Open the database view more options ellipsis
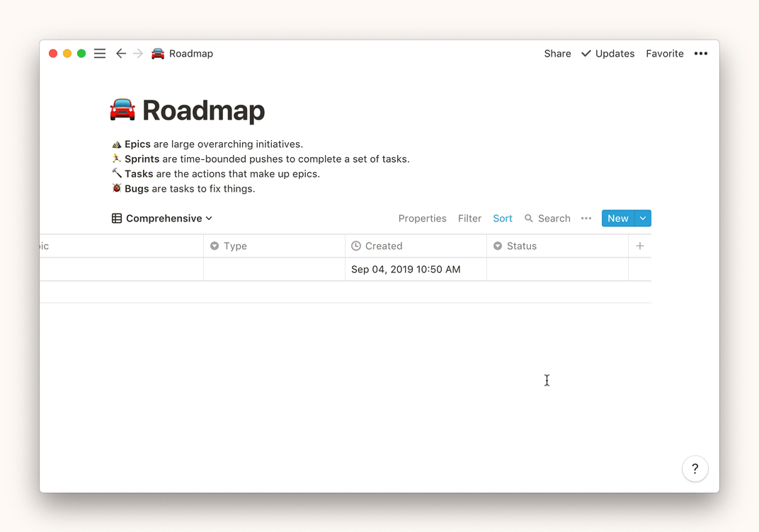The height and width of the screenshot is (532, 759). (x=586, y=219)
